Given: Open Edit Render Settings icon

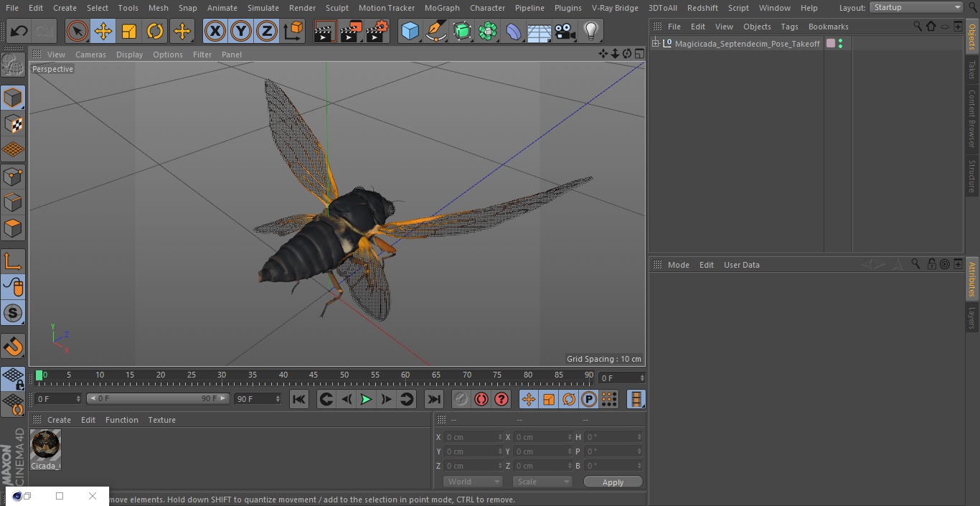Looking at the screenshot, I should pos(377,31).
